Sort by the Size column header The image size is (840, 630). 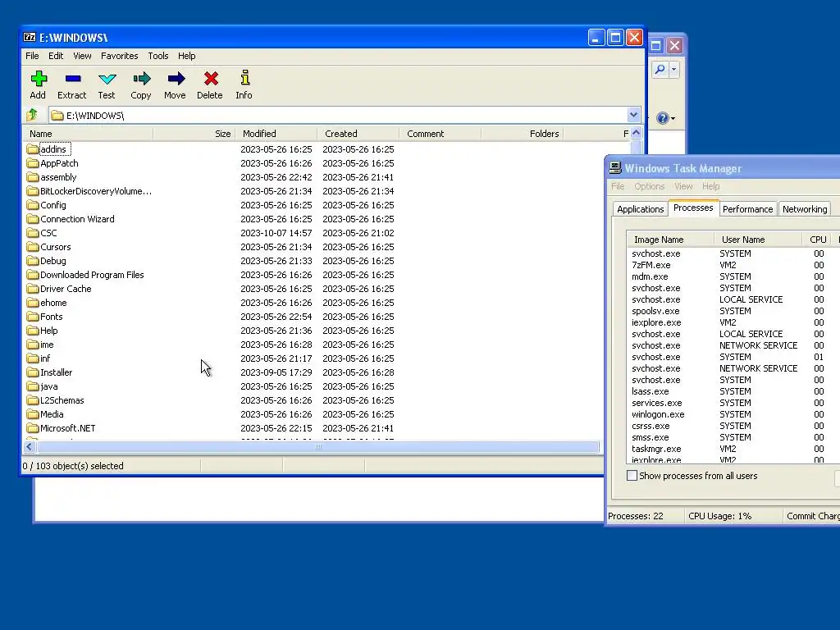[194, 134]
